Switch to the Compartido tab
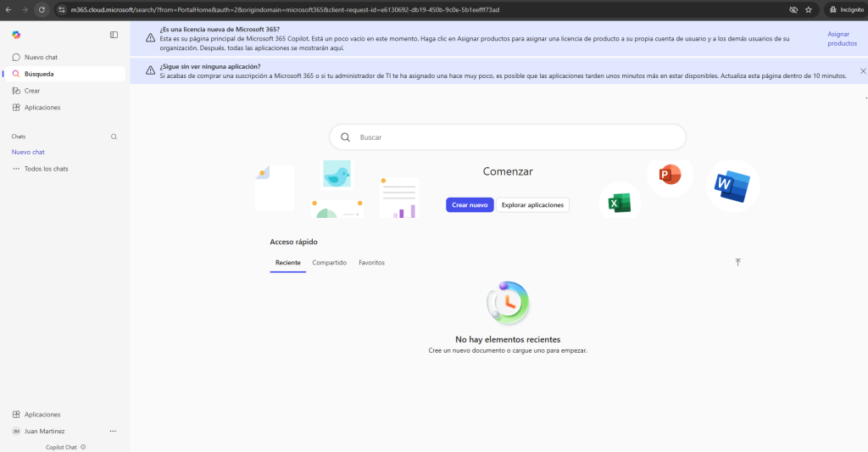The width and height of the screenshot is (868, 452). pyautogui.click(x=329, y=263)
